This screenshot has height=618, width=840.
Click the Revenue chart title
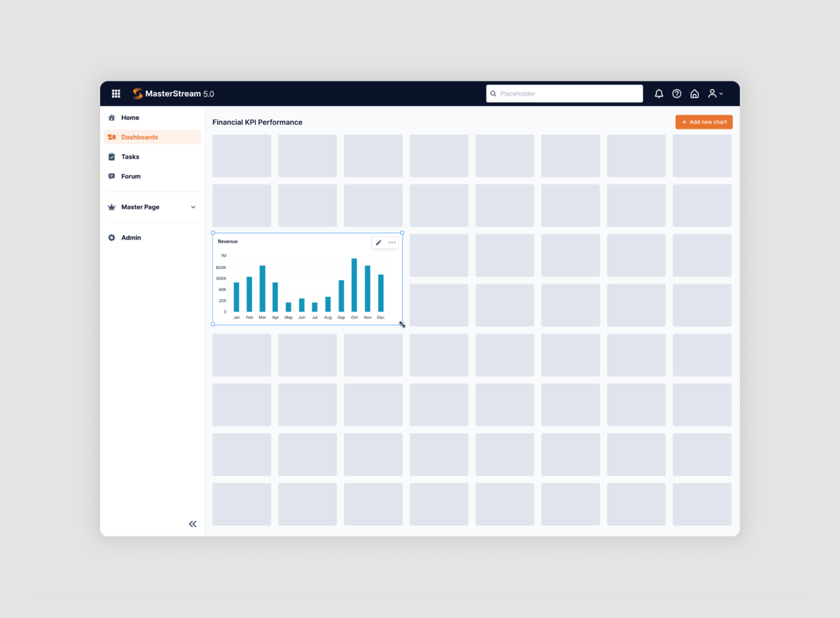pos(228,241)
